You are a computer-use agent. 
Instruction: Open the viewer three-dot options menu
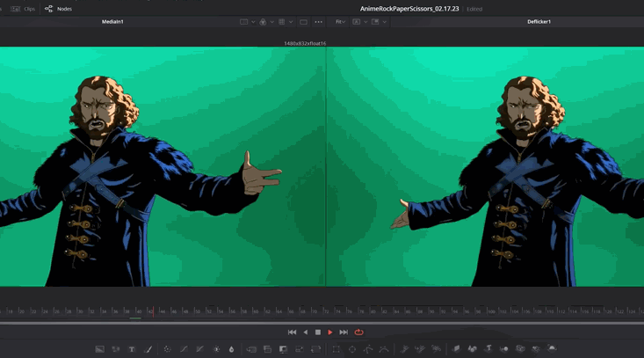(x=318, y=22)
